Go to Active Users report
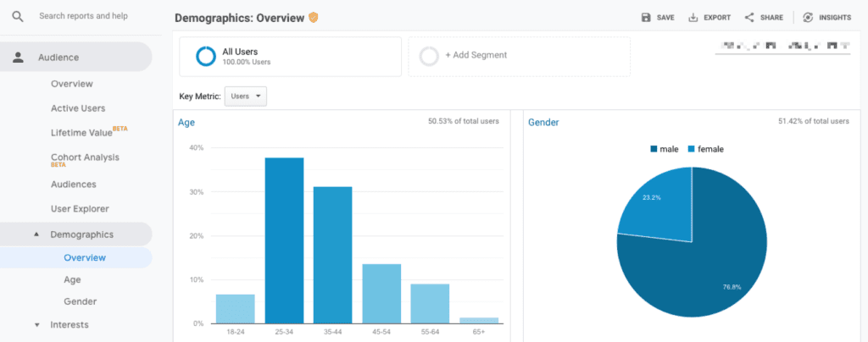868x342 pixels. (78, 108)
